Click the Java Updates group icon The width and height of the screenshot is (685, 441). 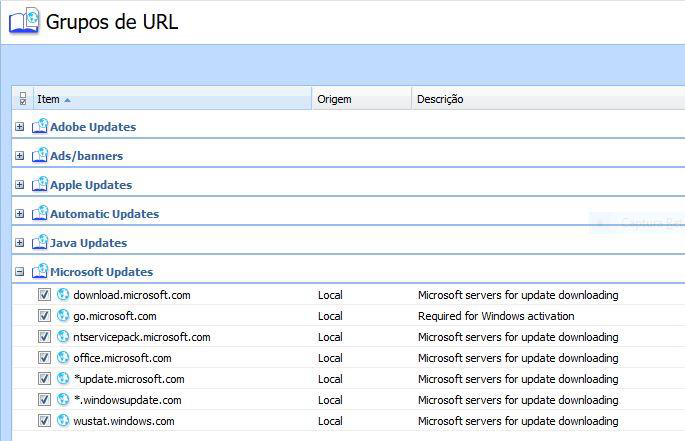(x=40, y=242)
